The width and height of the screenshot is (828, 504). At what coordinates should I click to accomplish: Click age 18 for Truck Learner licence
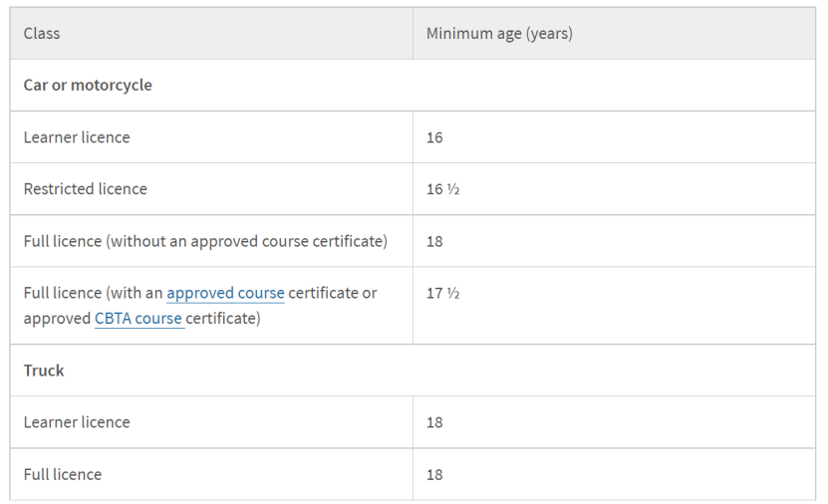[434, 422]
